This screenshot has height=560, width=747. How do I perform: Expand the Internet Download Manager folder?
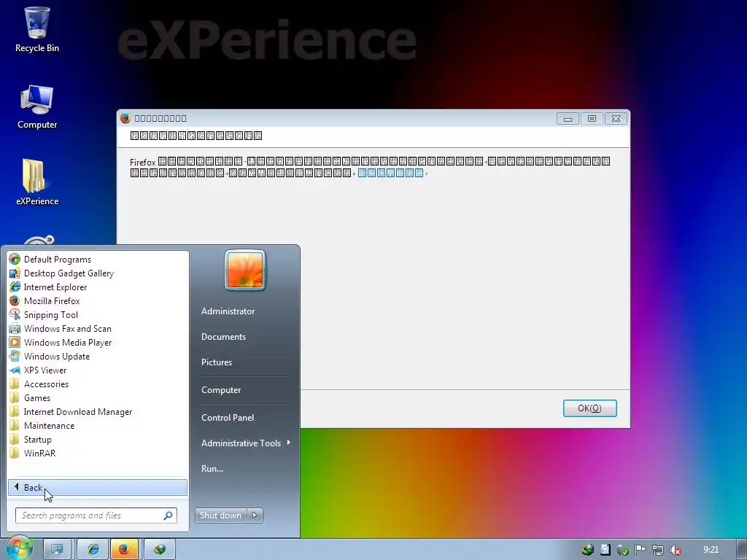(77, 412)
